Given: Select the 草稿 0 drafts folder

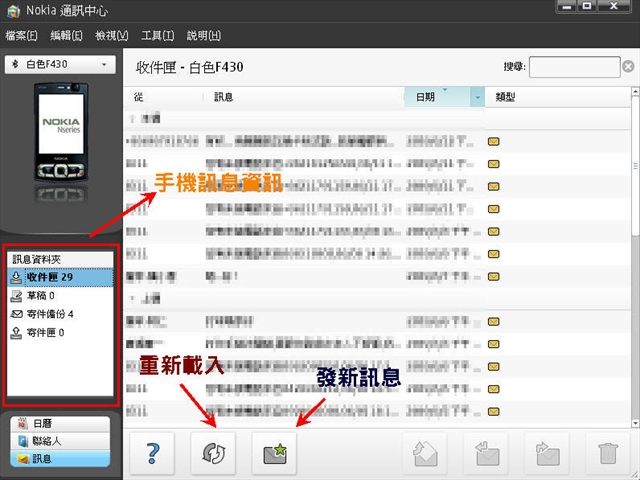Looking at the screenshot, I should click(x=44, y=295).
